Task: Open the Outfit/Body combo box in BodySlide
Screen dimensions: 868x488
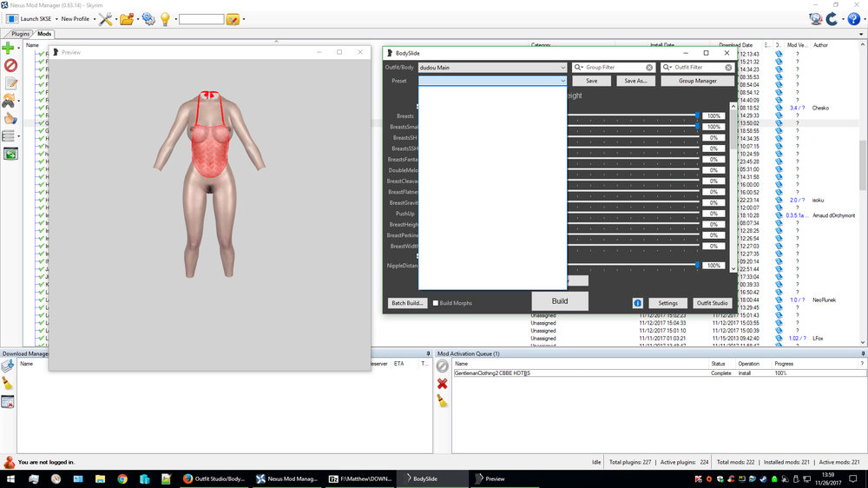Action: click(493, 68)
